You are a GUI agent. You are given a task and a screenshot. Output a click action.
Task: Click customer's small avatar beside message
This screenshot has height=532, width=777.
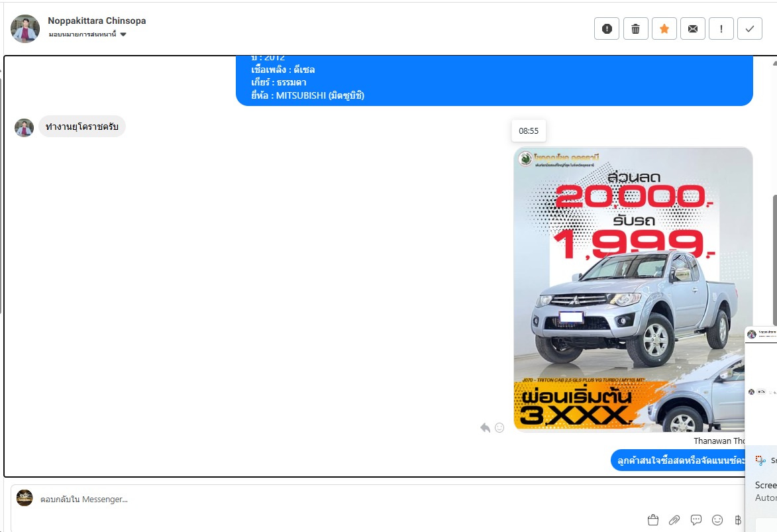point(25,128)
